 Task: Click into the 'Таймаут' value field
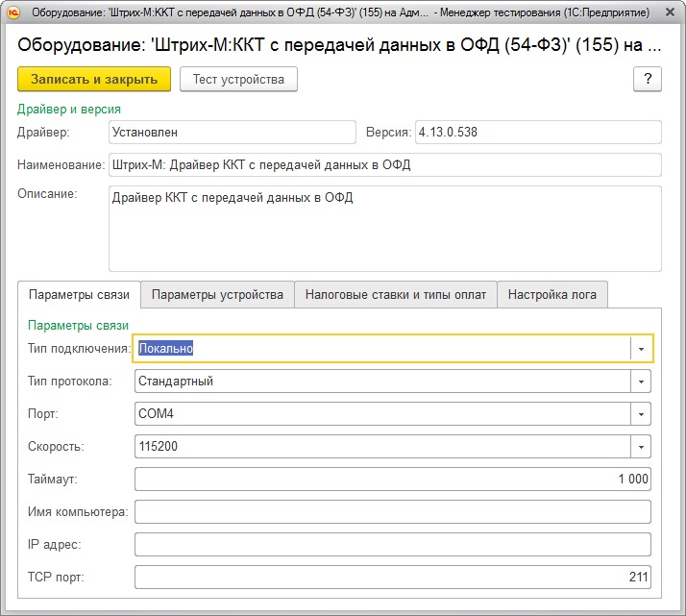click(x=392, y=479)
